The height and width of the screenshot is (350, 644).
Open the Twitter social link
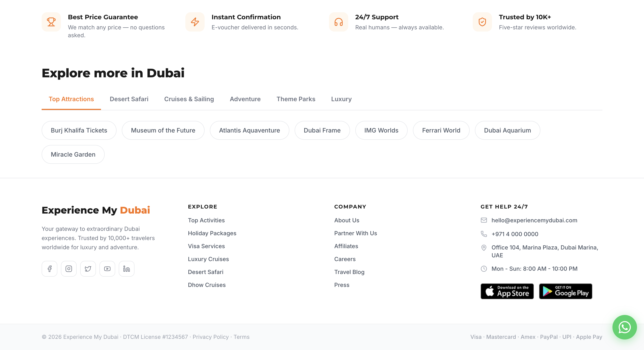coord(88,269)
